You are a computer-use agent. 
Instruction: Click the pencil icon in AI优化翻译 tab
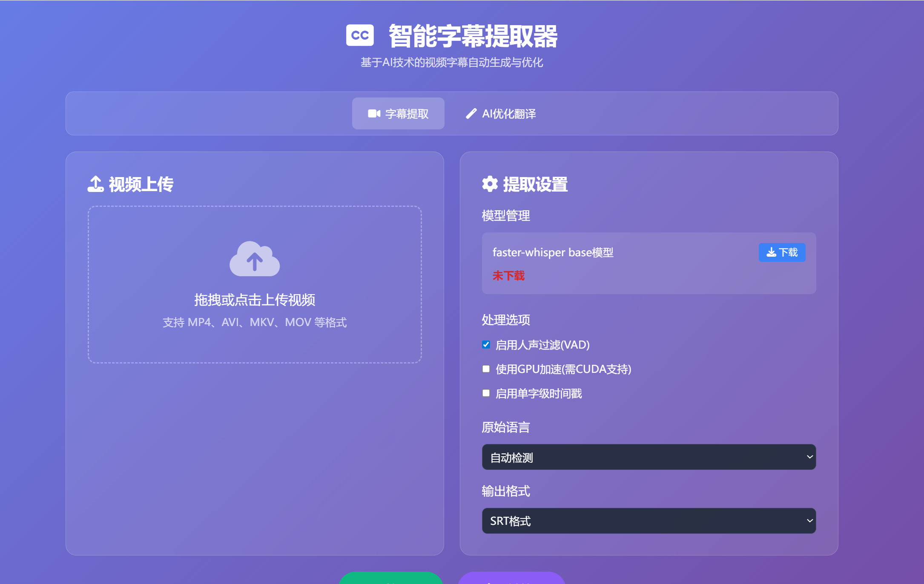471,114
